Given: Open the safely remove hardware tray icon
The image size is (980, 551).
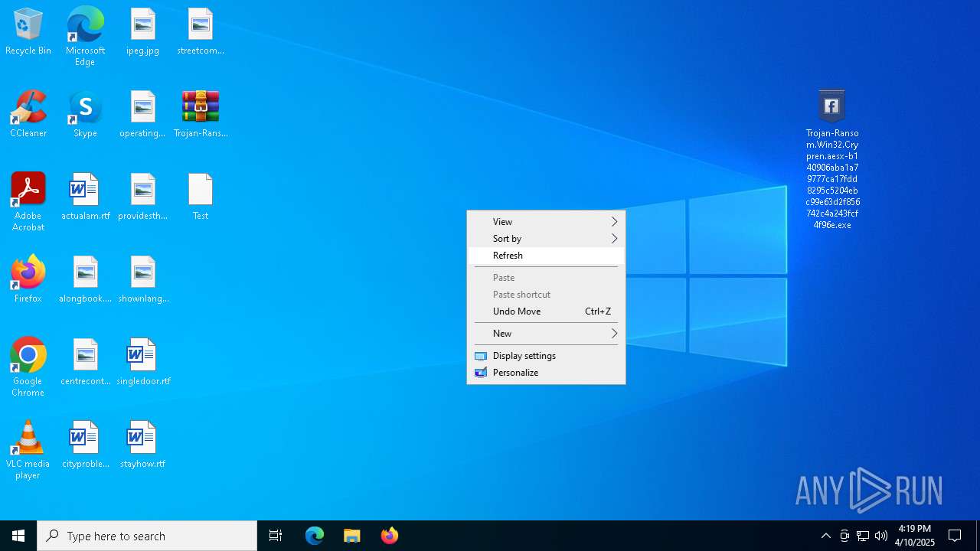Looking at the screenshot, I should 844,536.
